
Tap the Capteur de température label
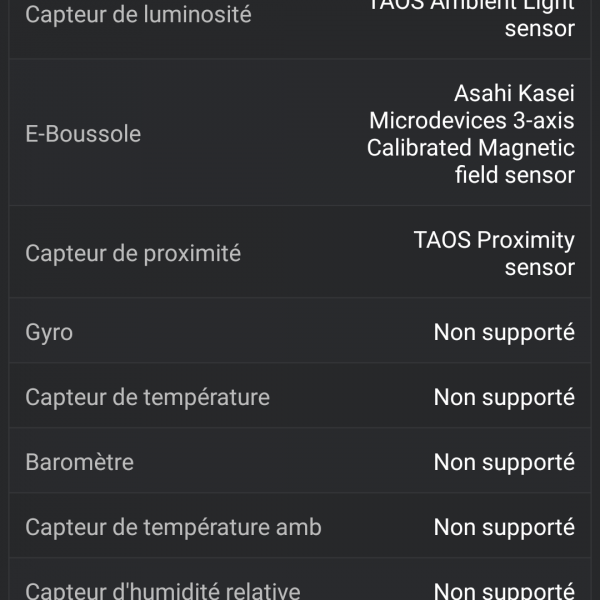147,397
